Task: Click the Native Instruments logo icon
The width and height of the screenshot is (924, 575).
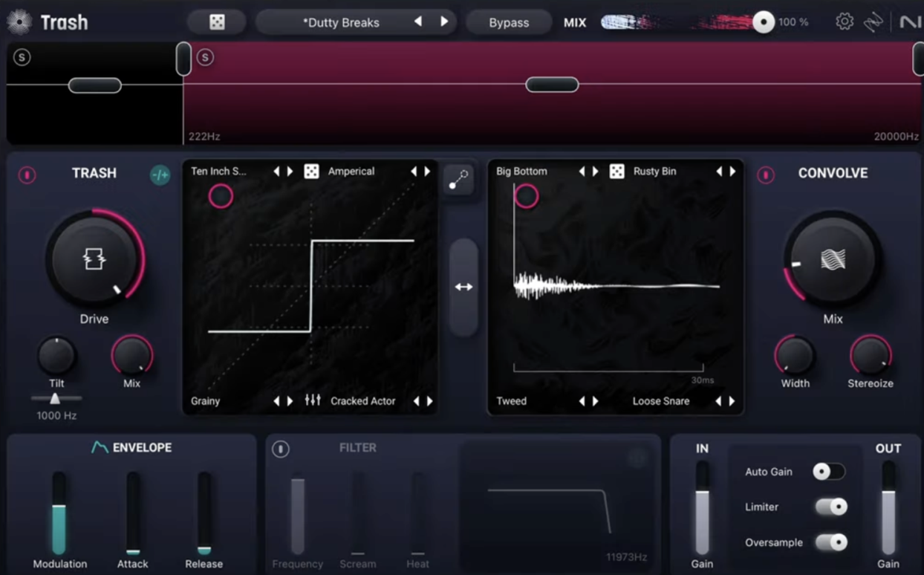Action: pos(910,22)
